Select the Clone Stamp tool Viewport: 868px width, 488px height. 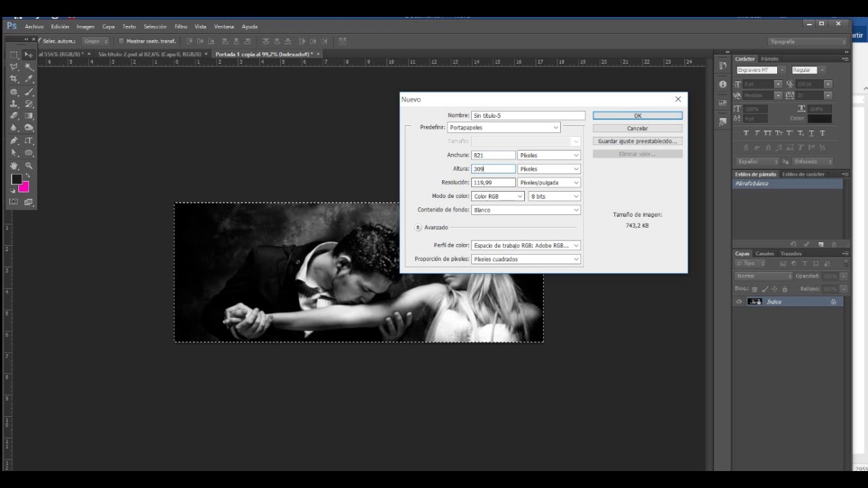14,104
